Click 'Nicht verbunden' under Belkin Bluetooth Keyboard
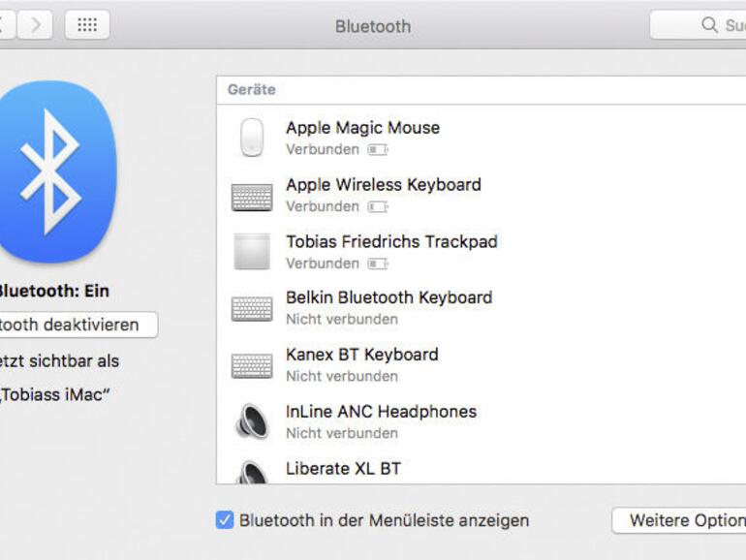The height and width of the screenshot is (560, 746). (342, 320)
